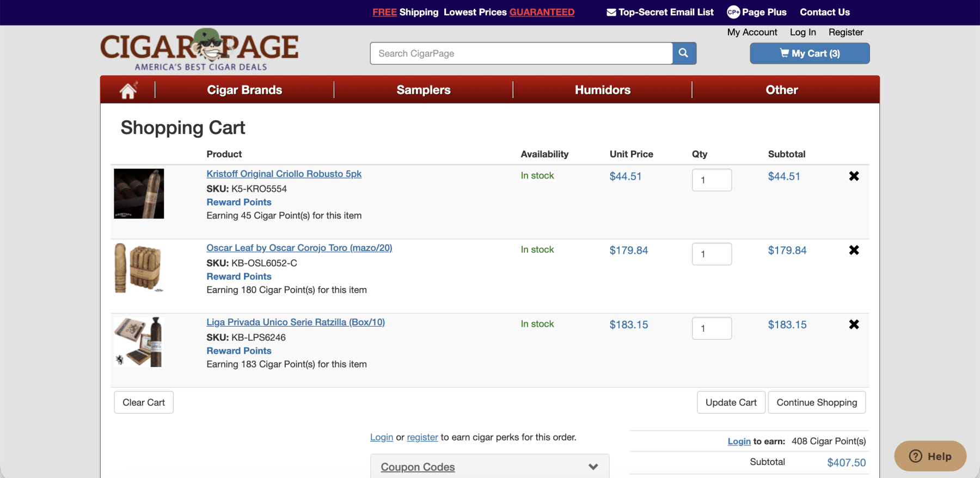Remove Oscar Leaf Corojo Toro from cart
Screen dimensions: 980x478
(x=854, y=250)
